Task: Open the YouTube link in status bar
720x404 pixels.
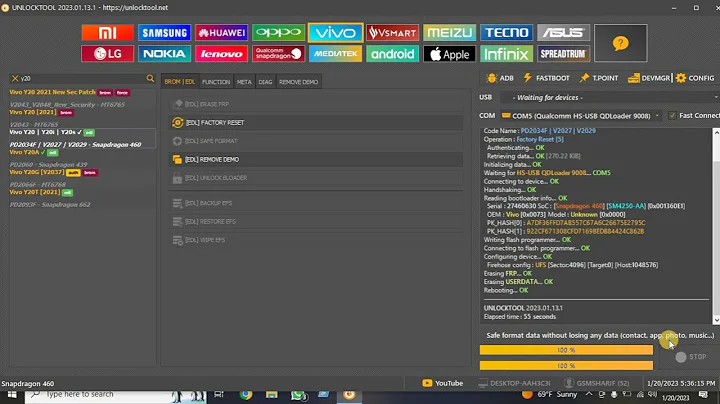Action: (443, 383)
